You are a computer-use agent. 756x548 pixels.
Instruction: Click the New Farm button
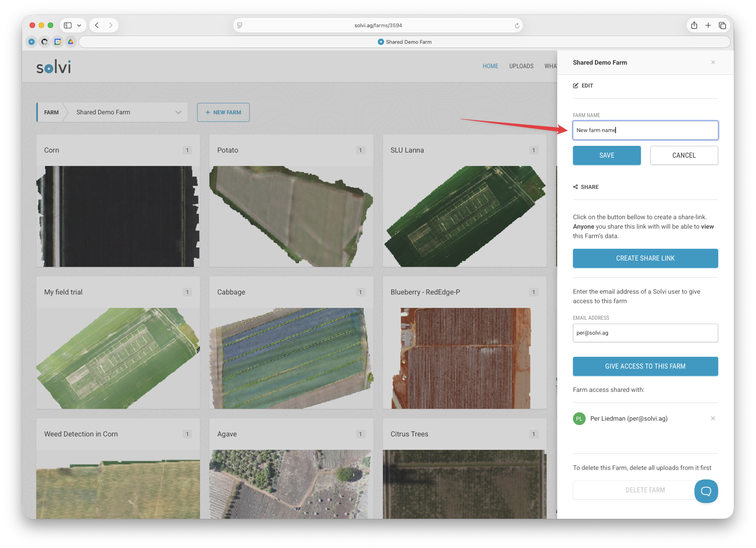pos(223,112)
